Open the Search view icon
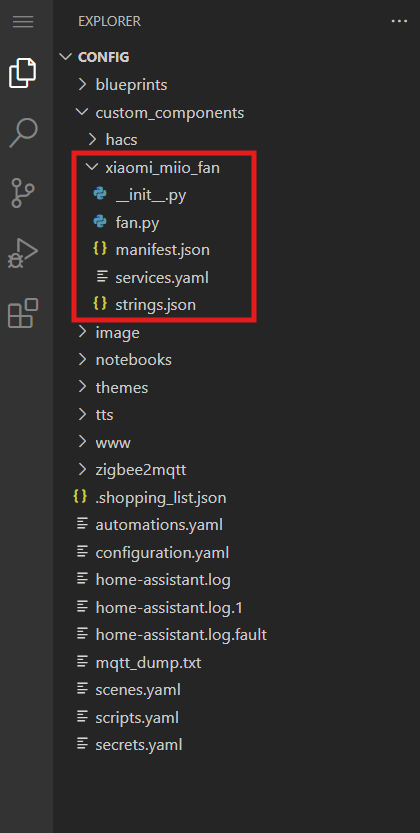The image size is (420, 833). [x=23, y=132]
